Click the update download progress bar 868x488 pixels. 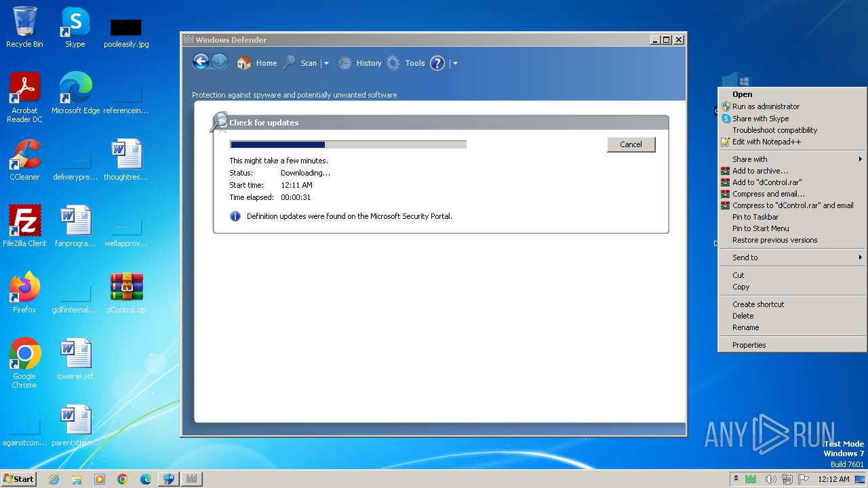click(x=348, y=144)
